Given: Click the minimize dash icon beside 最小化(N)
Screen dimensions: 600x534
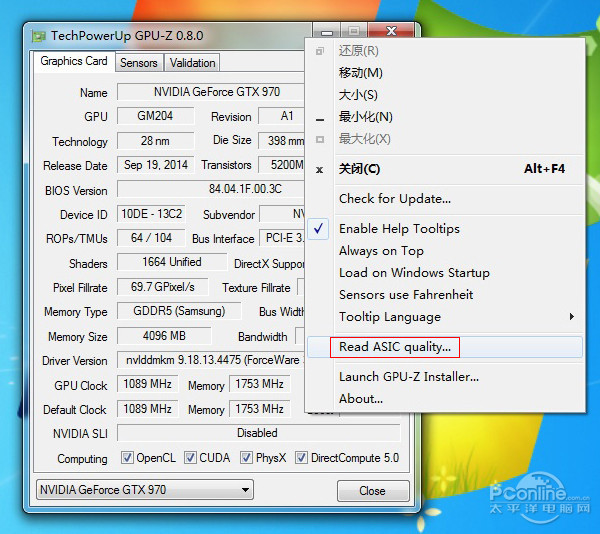Looking at the screenshot, I should click(x=320, y=120).
